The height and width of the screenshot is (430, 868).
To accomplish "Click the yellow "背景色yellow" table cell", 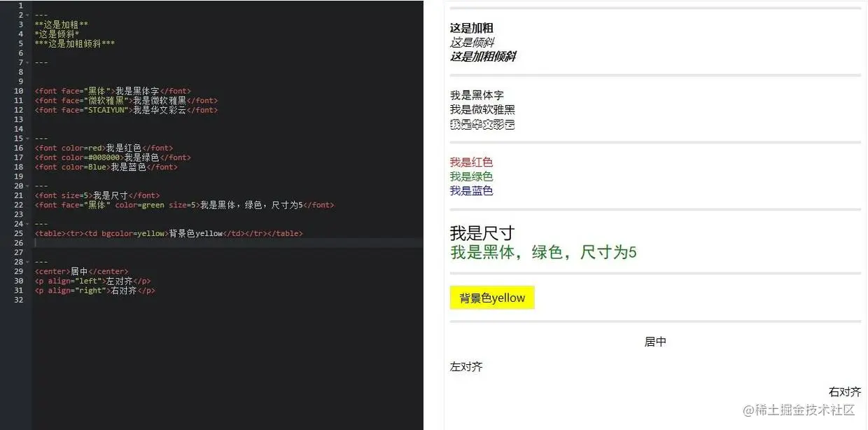I will (492, 298).
